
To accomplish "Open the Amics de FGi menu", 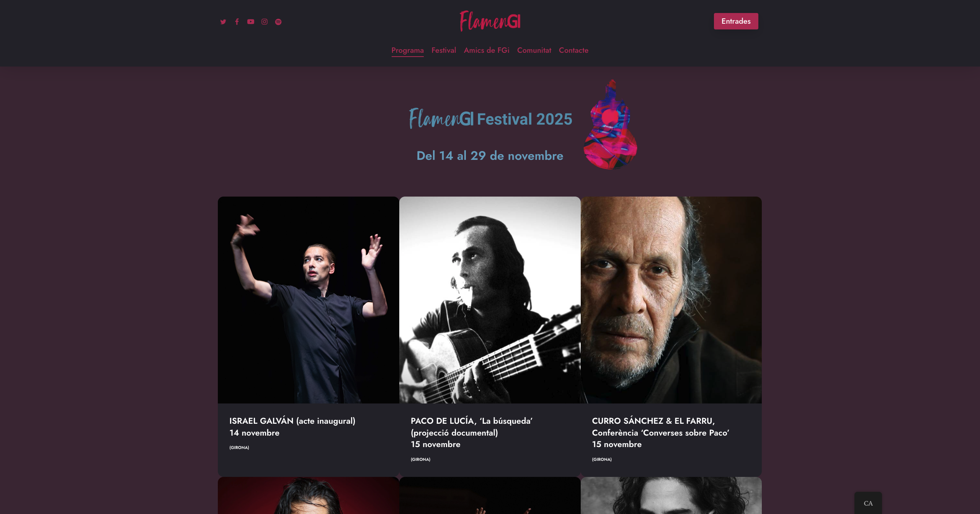I will pos(487,50).
